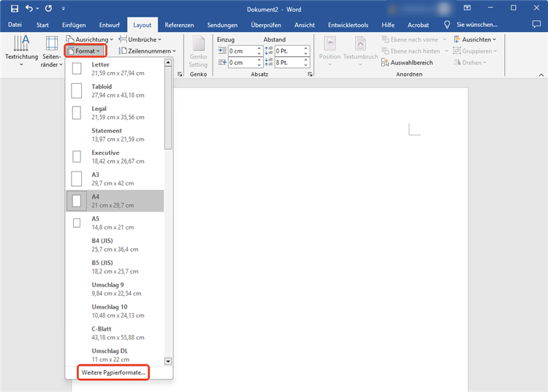Open the Auswahlbereich selection pane
Viewport: 548px width, 392px height.
(x=407, y=63)
